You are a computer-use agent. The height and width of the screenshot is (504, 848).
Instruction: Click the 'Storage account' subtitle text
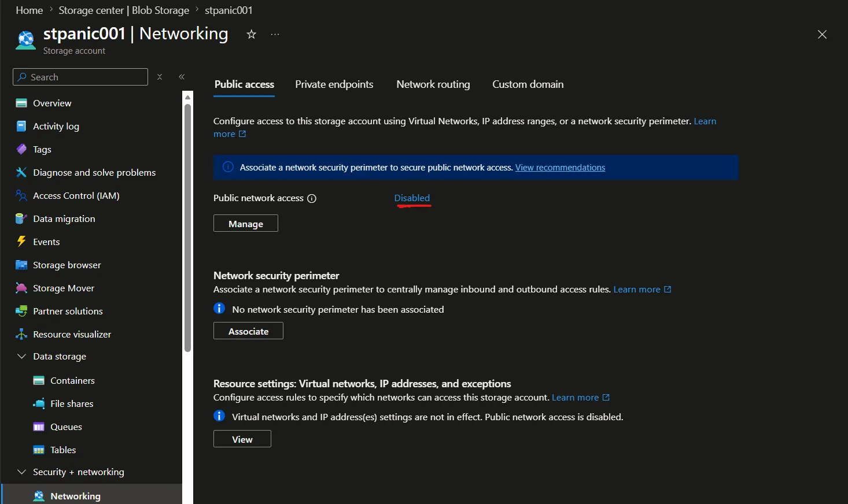pyautogui.click(x=74, y=51)
